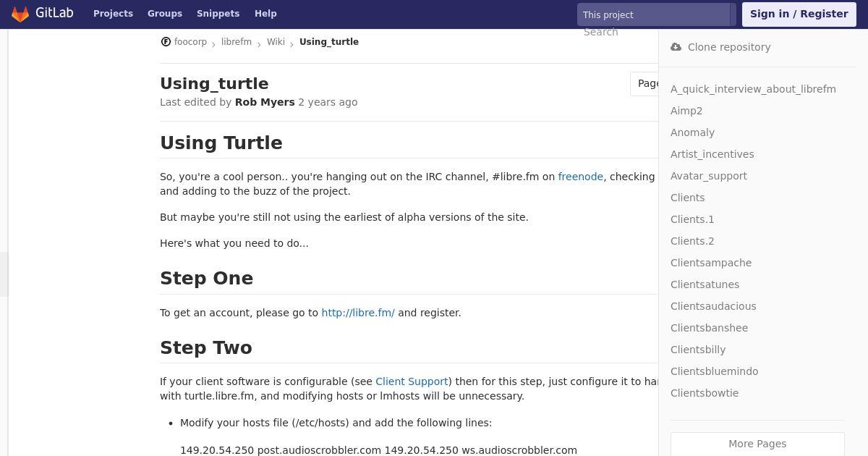
Task: Open the Aimp2 wiki page
Action: [x=686, y=111]
